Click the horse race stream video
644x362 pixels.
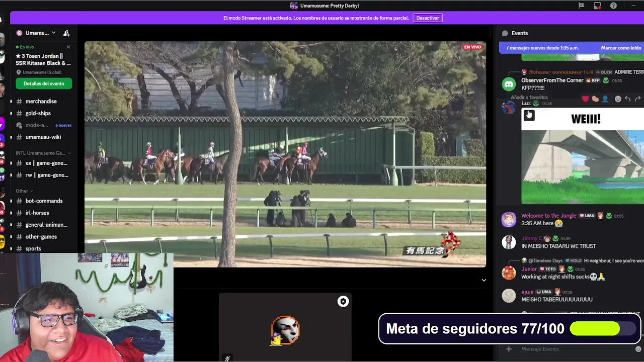coord(285,154)
